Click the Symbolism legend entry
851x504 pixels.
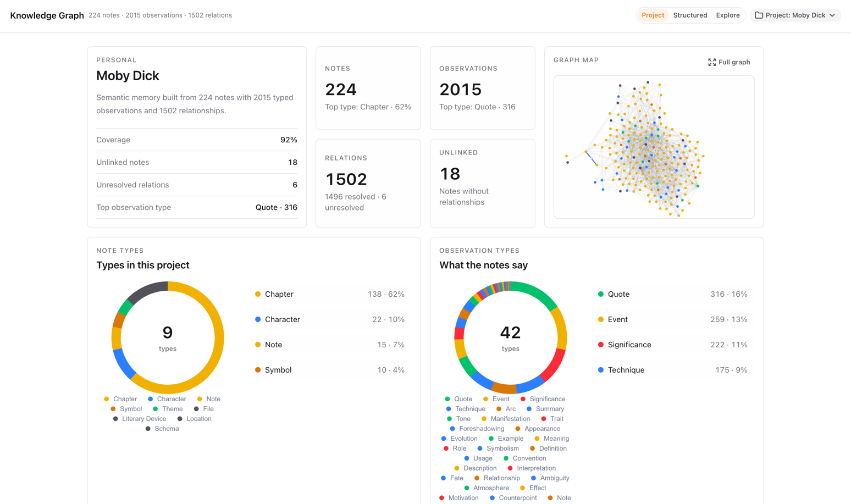pos(498,448)
